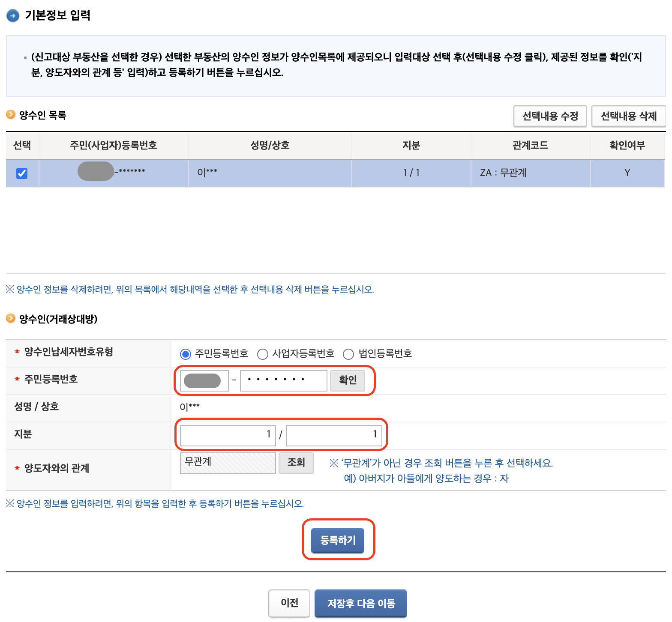Click the ZA : 무관계 cell

pyautogui.click(x=531, y=173)
